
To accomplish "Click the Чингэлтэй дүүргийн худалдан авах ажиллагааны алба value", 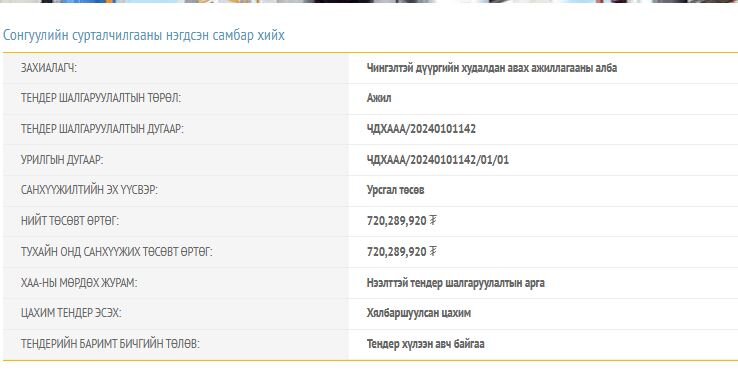I will pos(492,68).
